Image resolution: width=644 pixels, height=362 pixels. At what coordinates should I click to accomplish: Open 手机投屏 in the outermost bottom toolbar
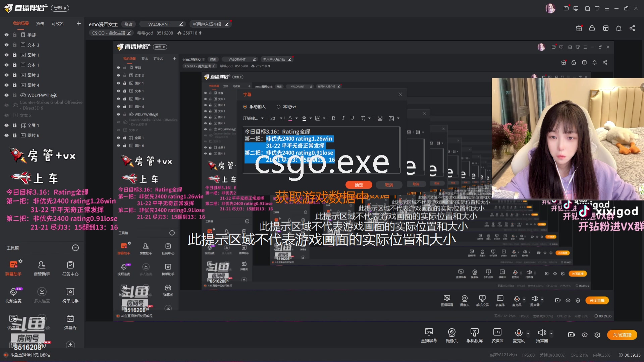pyautogui.click(x=474, y=335)
